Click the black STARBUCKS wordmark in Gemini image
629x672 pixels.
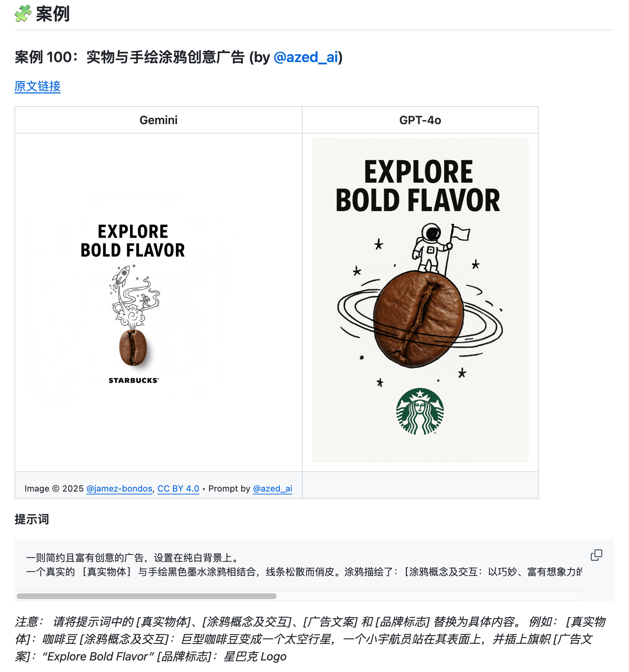point(134,380)
